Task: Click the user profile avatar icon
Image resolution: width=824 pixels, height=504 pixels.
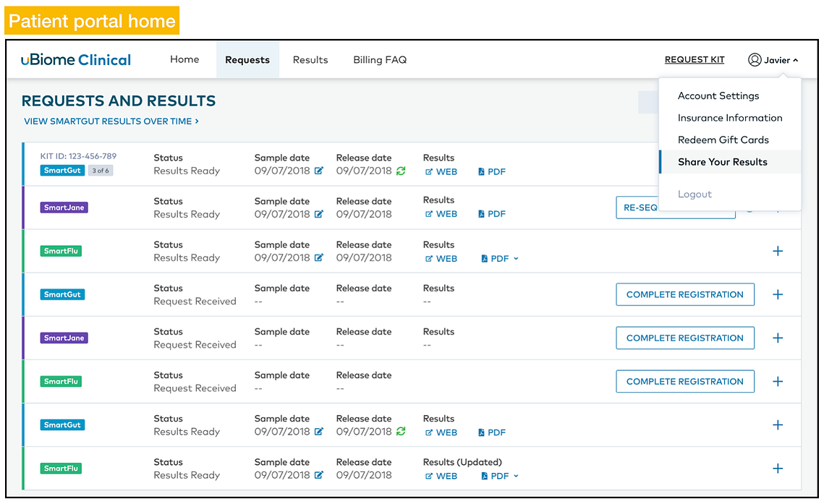Action: pyautogui.click(x=755, y=60)
